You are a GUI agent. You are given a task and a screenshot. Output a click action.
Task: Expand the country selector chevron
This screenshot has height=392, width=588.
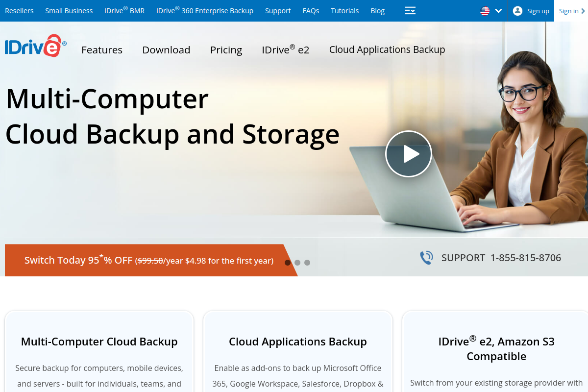pyautogui.click(x=499, y=11)
